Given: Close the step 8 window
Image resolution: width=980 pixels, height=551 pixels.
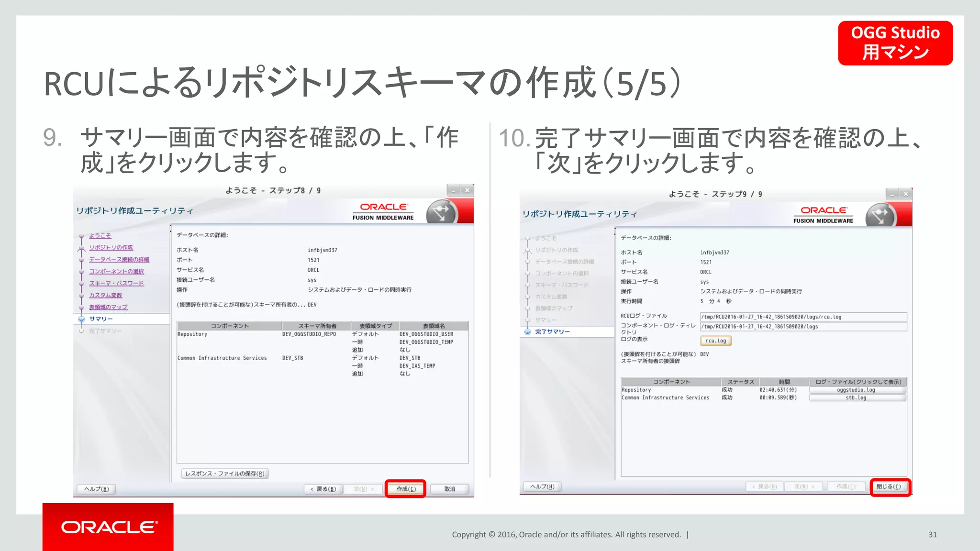Looking at the screenshot, I should 467,190.
